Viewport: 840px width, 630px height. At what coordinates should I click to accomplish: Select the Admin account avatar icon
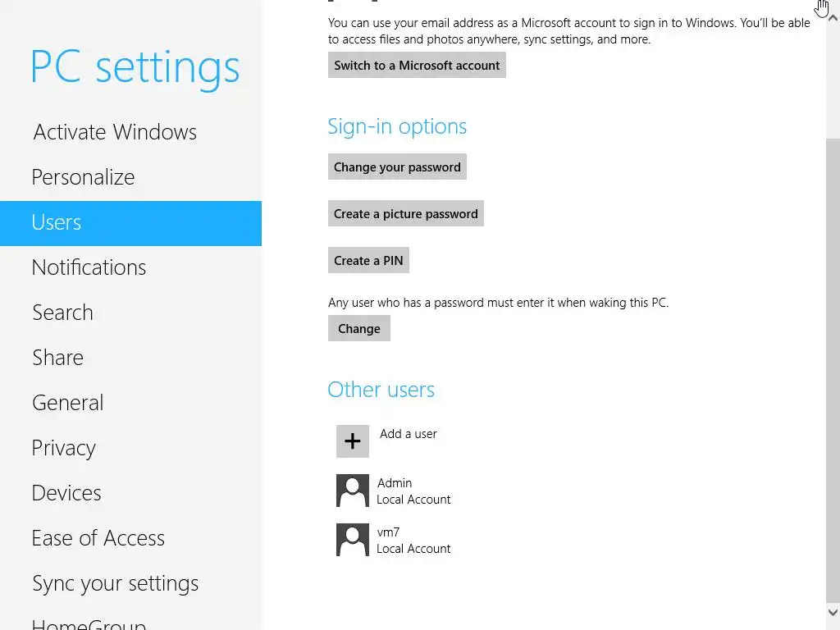point(353,491)
